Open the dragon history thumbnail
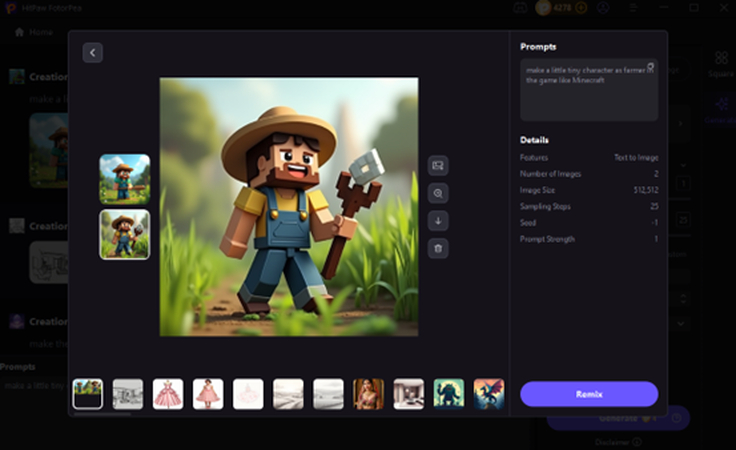The width and height of the screenshot is (736, 450). pos(489,393)
